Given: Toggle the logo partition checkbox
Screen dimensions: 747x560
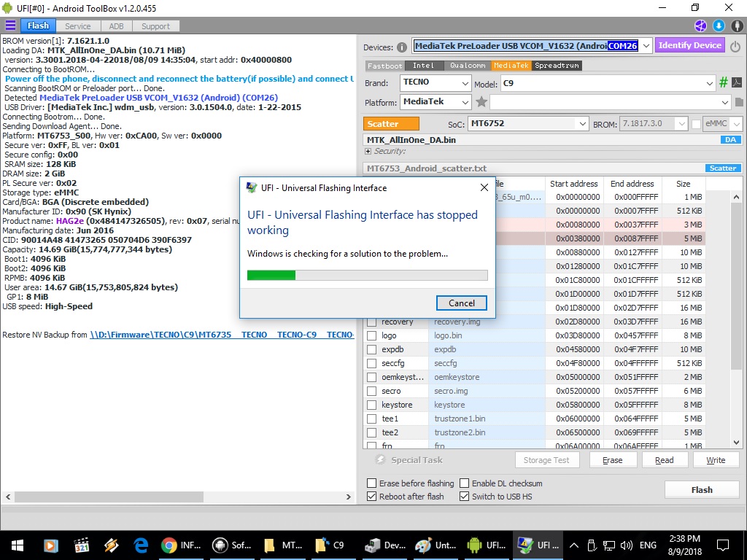Looking at the screenshot, I should pyautogui.click(x=371, y=335).
